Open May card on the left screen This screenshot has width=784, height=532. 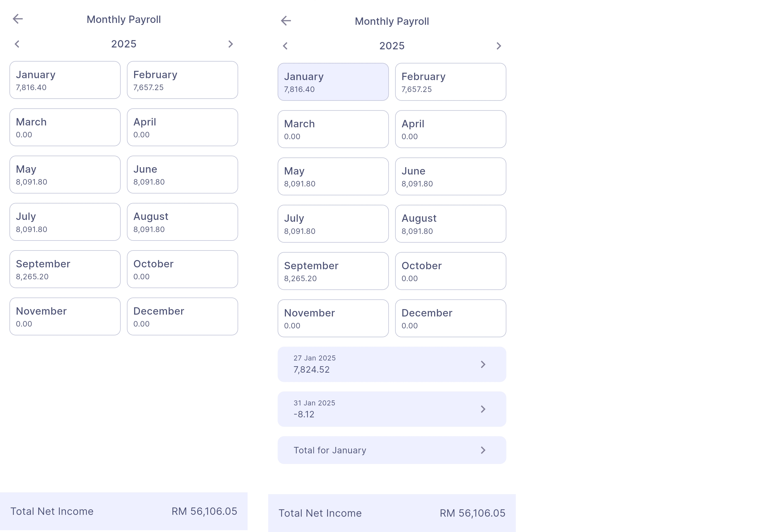point(65,175)
